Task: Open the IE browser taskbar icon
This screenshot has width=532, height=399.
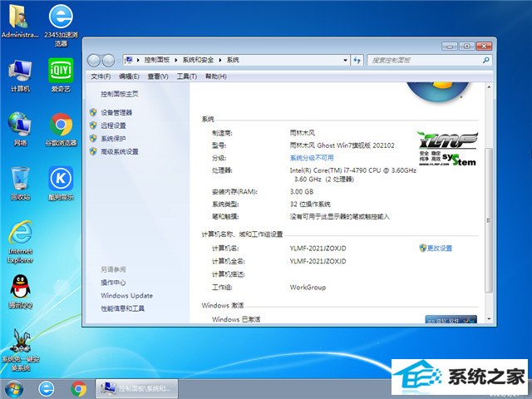Action: click(x=47, y=389)
